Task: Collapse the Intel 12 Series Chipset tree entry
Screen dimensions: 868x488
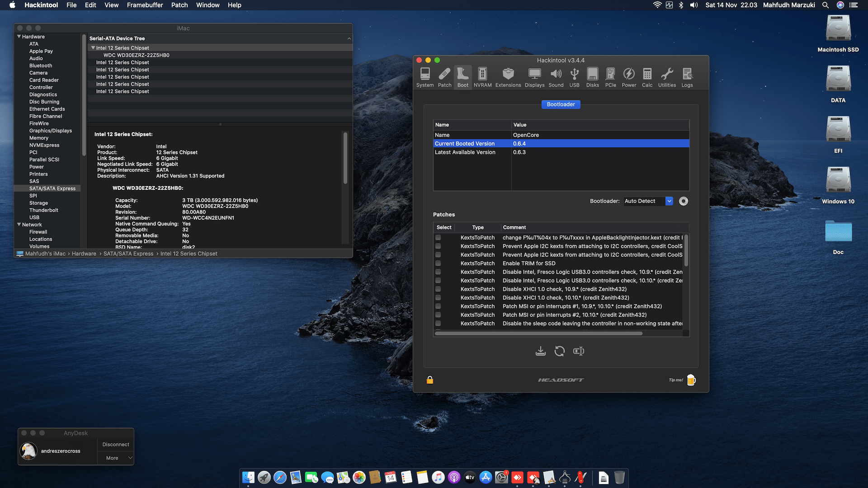Action: click(93, 47)
